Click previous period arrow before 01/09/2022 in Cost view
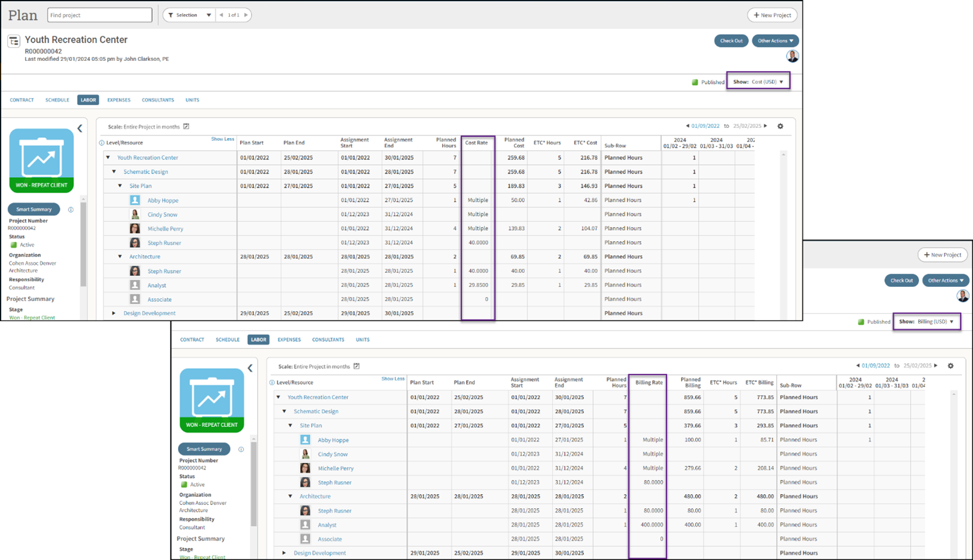The width and height of the screenshot is (973, 560). 687,126
